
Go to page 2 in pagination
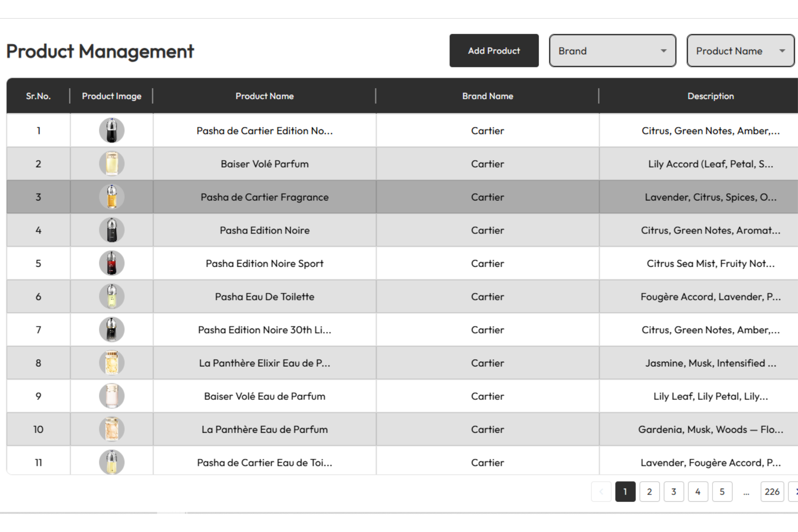click(649, 492)
